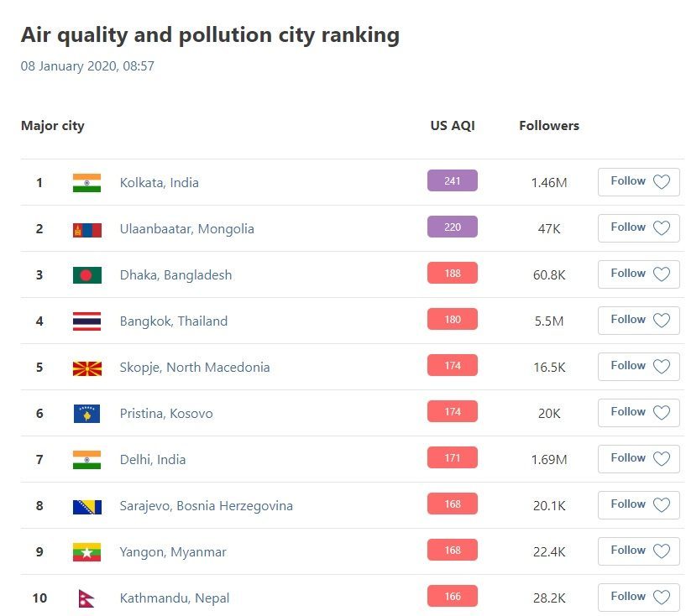The width and height of the screenshot is (686, 616).
Task: Click the Bangladesh flag icon
Action: [x=86, y=275]
